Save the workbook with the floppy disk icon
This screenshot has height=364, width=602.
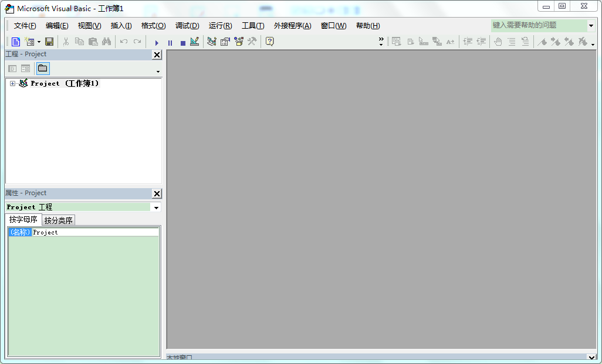[49, 42]
